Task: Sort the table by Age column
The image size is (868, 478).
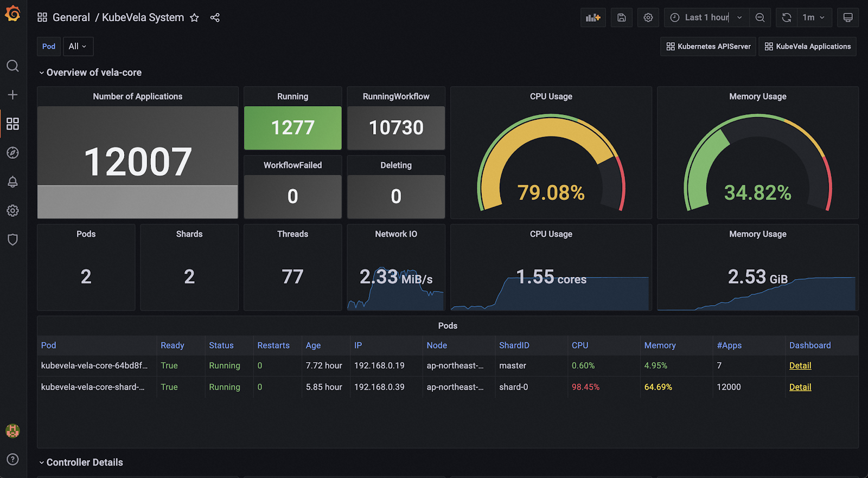Action: [x=313, y=345]
